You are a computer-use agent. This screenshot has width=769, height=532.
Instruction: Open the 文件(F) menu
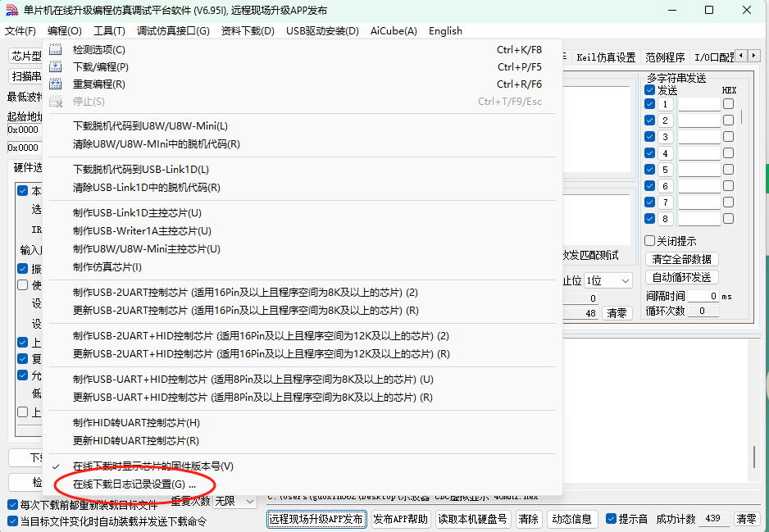point(20,31)
